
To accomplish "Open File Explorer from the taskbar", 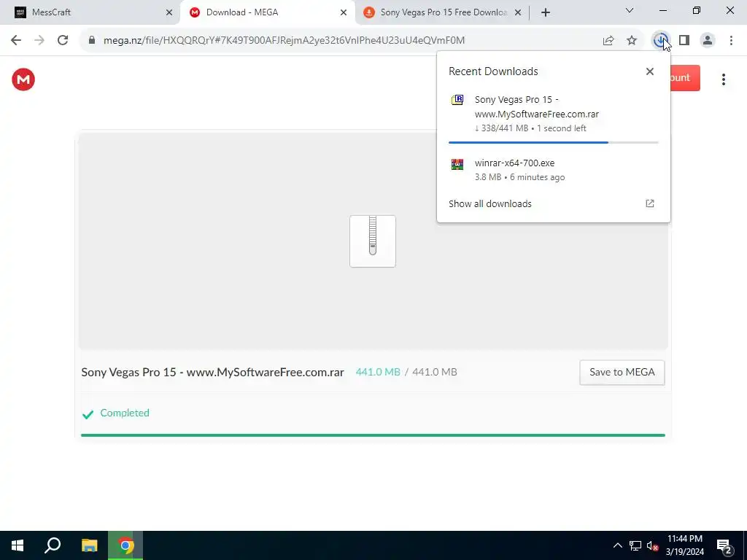I will [x=89, y=545].
